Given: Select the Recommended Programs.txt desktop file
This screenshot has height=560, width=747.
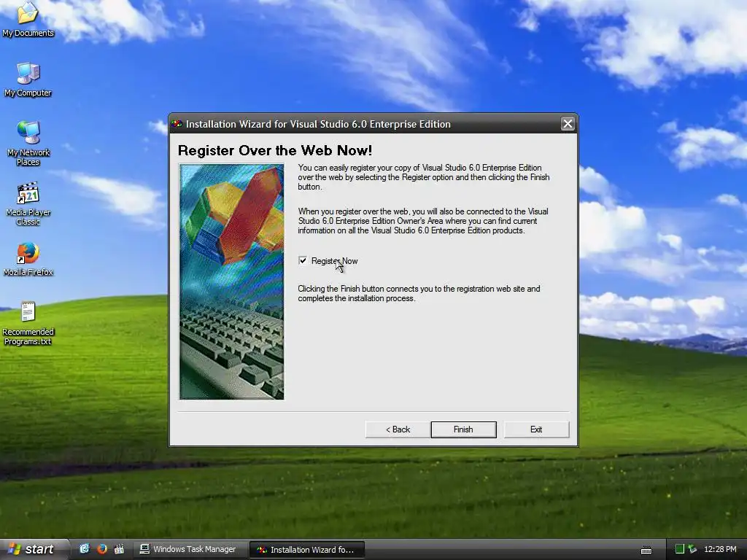Looking at the screenshot, I should click(x=28, y=323).
